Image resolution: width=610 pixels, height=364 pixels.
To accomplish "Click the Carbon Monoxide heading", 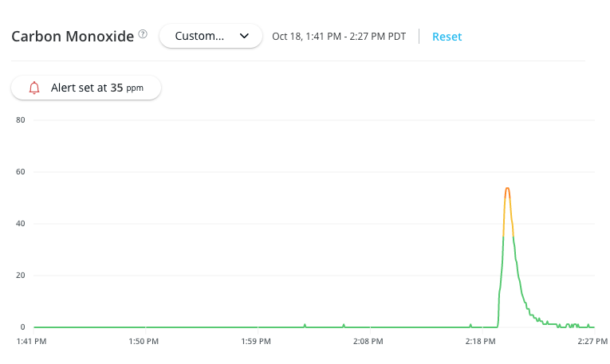I will tap(73, 36).
